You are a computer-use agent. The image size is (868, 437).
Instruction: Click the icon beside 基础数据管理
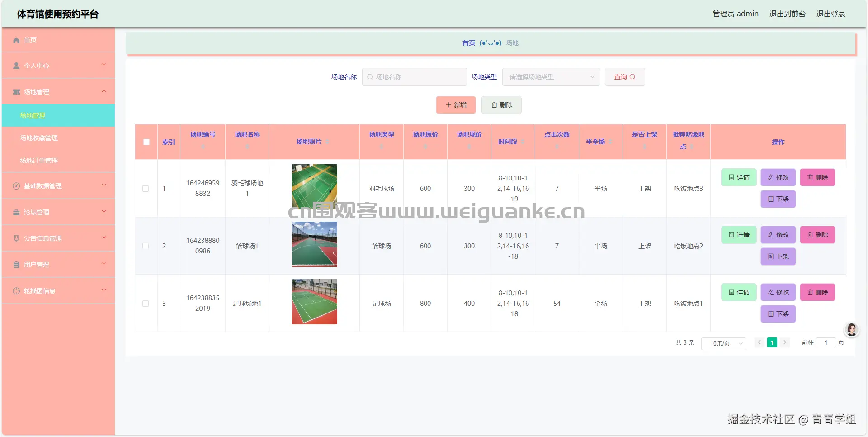pos(16,186)
